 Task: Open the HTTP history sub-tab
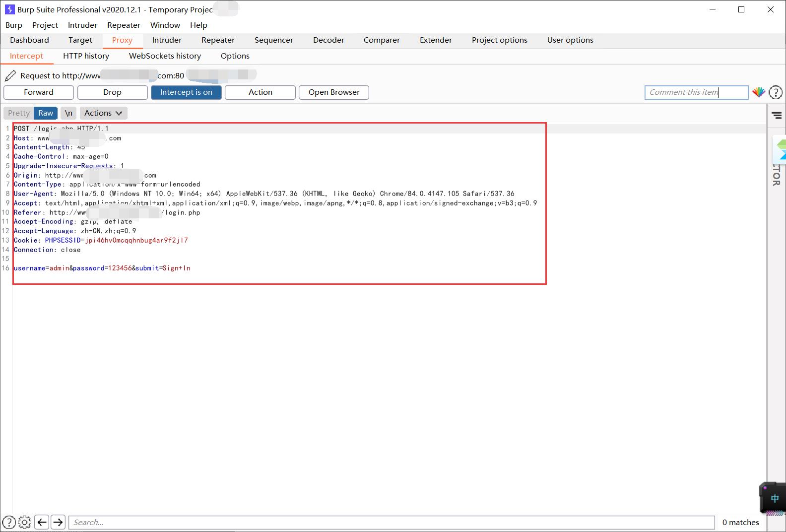pos(86,56)
